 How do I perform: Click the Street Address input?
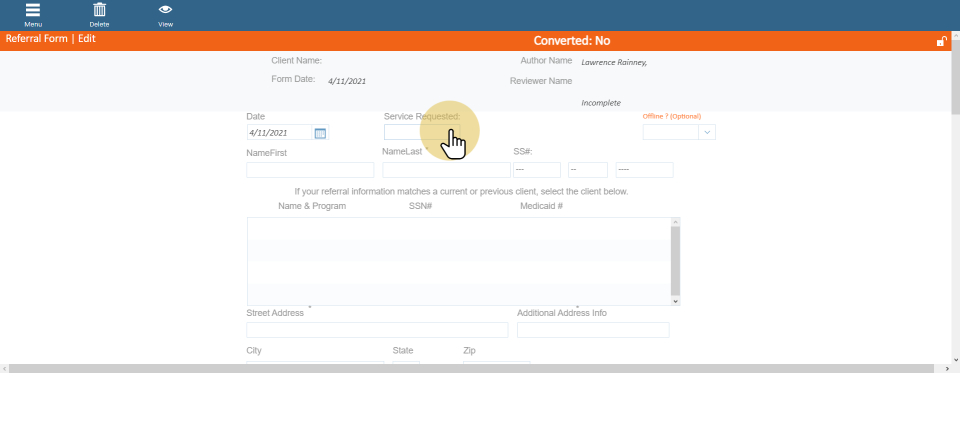coord(377,330)
